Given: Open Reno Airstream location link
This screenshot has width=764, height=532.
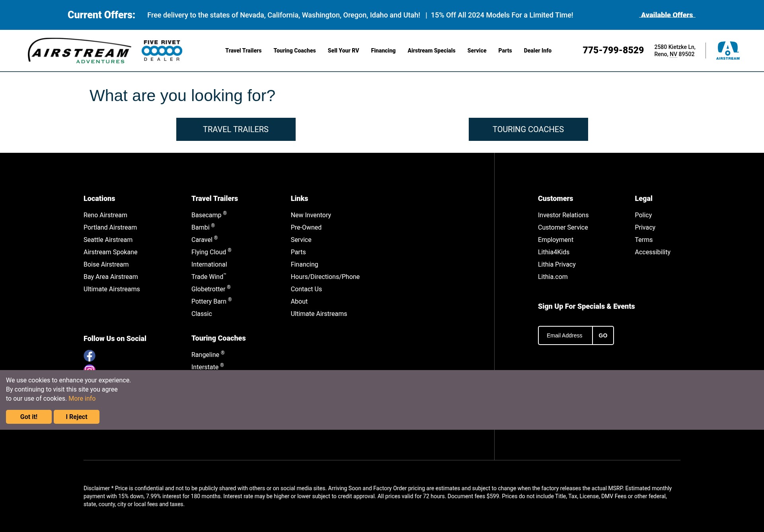Looking at the screenshot, I should (x=105, y=215).
